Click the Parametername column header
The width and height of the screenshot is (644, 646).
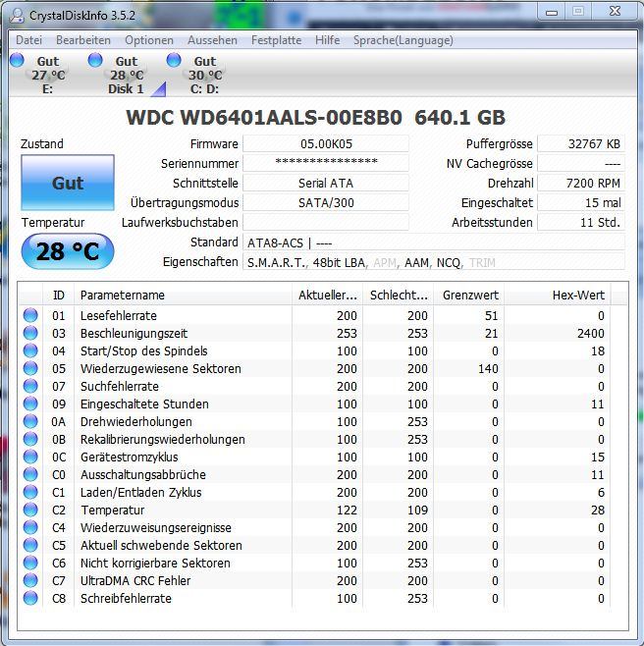(183, 295)
